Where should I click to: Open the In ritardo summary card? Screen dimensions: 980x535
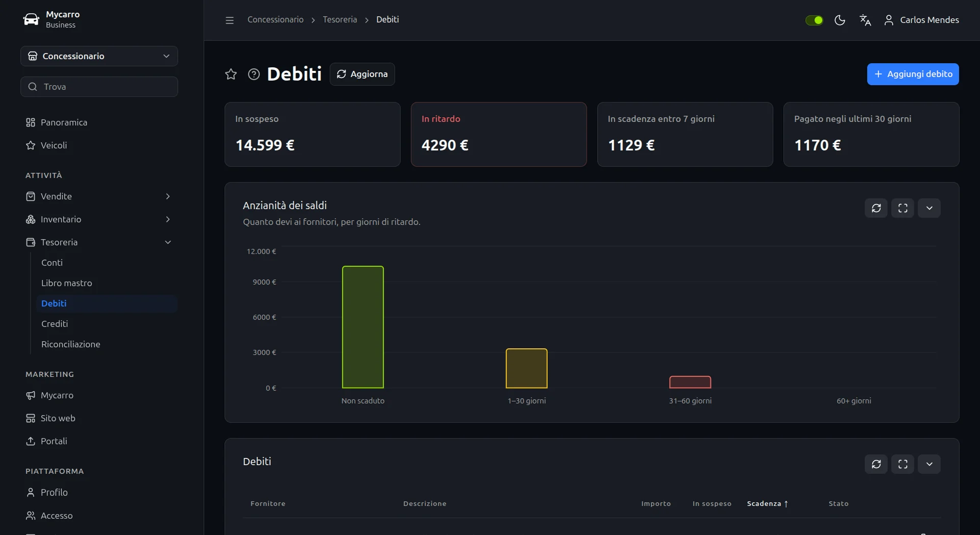click(499, 134)
